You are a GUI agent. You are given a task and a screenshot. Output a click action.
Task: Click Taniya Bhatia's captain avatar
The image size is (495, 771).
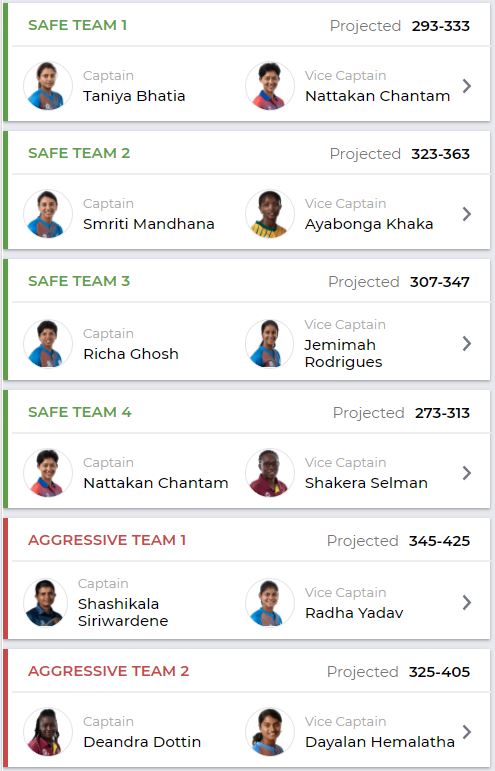[48, 86]
